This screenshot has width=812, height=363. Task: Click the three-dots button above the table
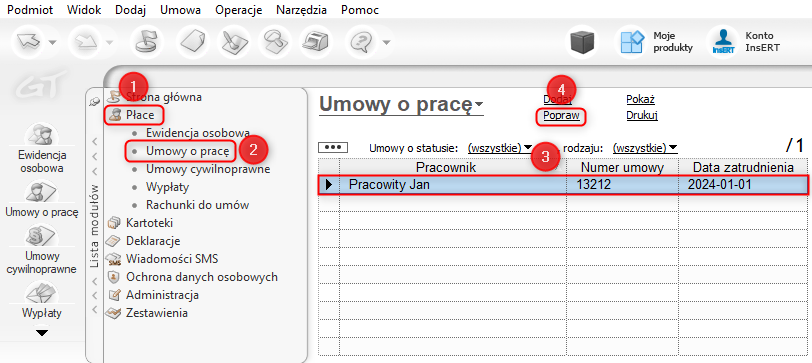coord(332,148)
